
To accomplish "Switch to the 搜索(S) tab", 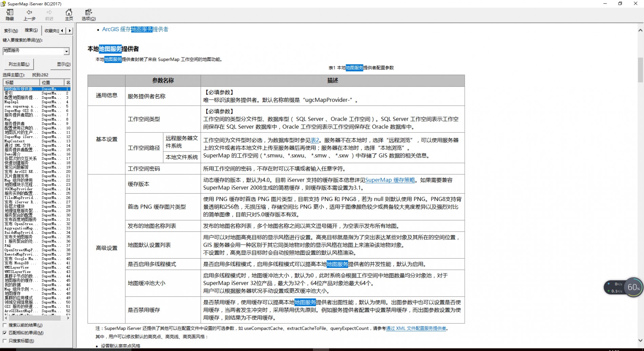I will click(x=31, y=30).
